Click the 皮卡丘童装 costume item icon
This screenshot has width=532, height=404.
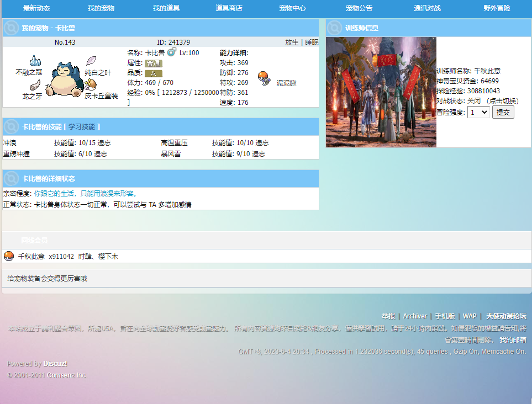90,84
